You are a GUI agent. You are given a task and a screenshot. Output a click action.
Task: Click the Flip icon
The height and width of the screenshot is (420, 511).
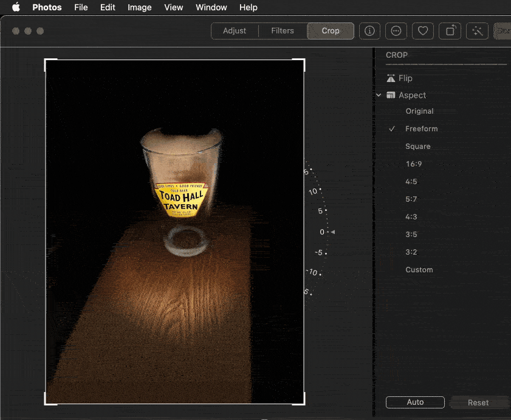(391, 78)
